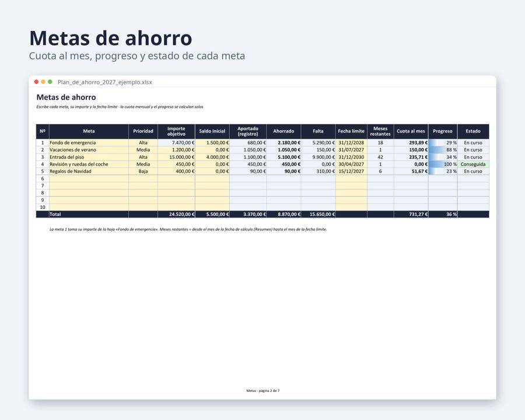525x420 pixels.
Task: Click the red close dot of the window
Action: point(37,82)
